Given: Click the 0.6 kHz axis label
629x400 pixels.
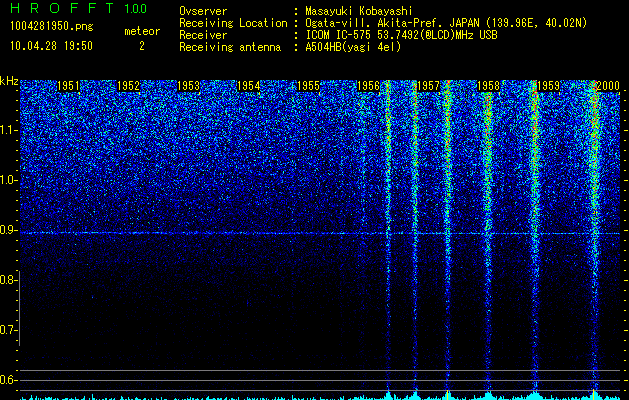Looking at the screenshot, I should tap(9, 380).
